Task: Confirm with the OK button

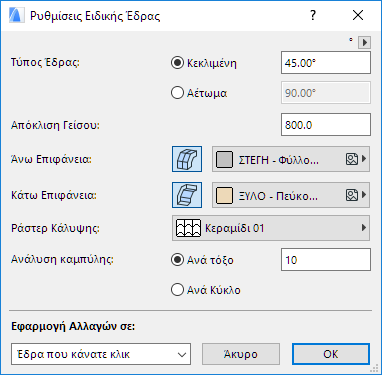Action: [331, 354]
